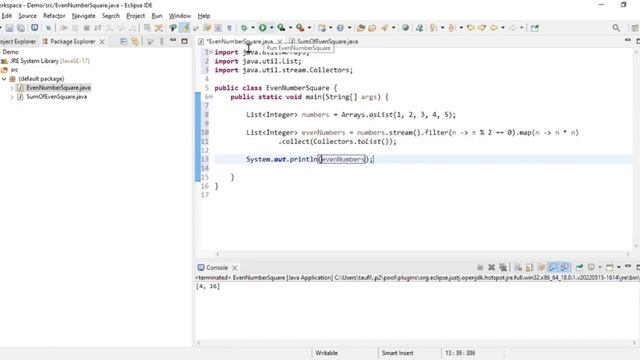Click the globe web browser toolbar icon
The height and width of the screenshot is (360, 640).
tap(405, 28)
